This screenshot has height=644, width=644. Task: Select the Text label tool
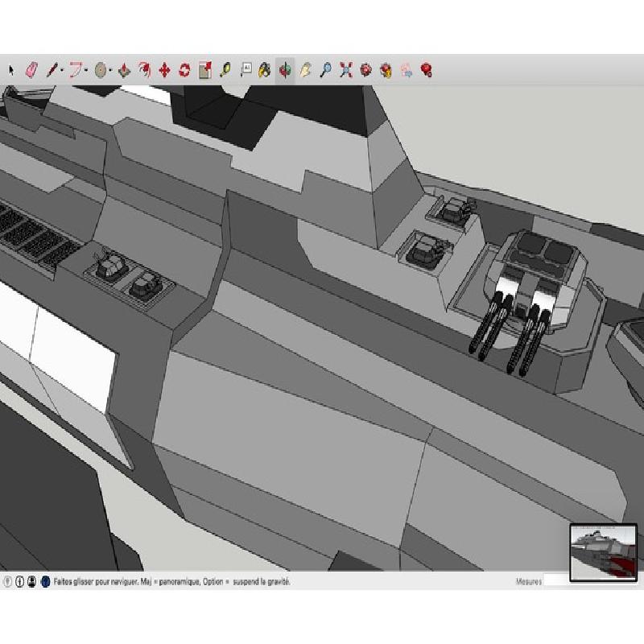(x=246, y=70)
